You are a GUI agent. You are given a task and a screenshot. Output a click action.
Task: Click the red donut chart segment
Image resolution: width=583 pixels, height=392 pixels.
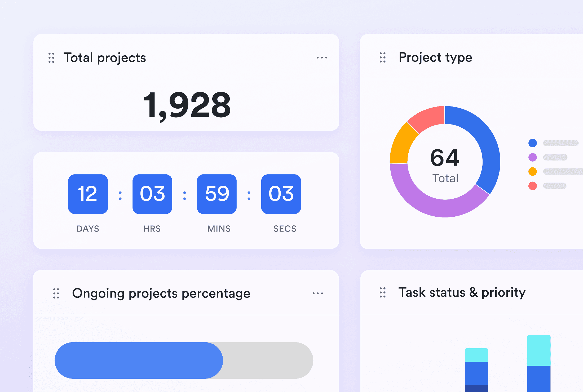coord(429,118)
